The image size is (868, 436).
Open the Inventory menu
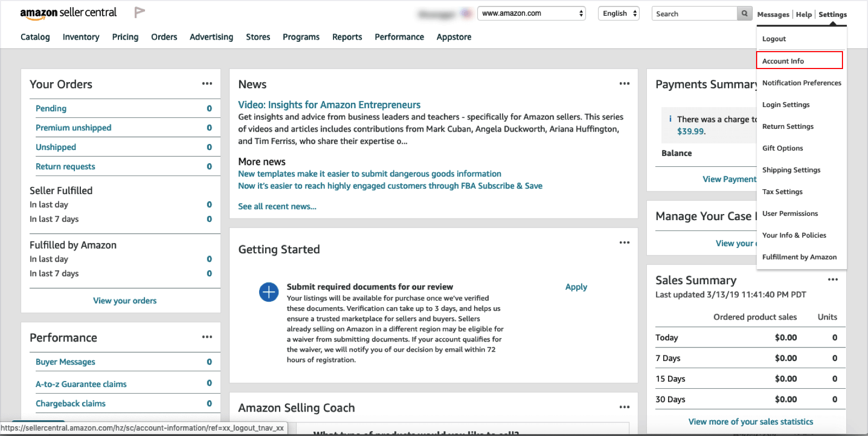(x=81, y=37)
